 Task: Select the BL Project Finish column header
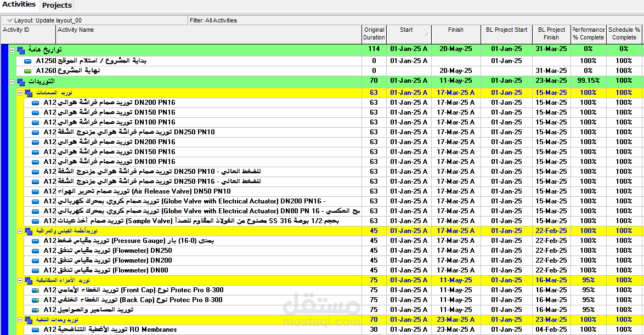(552, 34)
